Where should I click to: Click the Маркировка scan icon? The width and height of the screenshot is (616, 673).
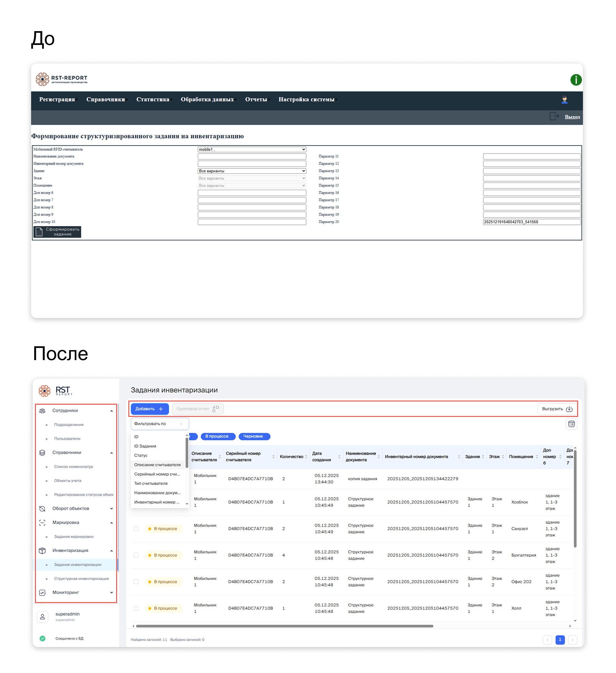point(42,522)
